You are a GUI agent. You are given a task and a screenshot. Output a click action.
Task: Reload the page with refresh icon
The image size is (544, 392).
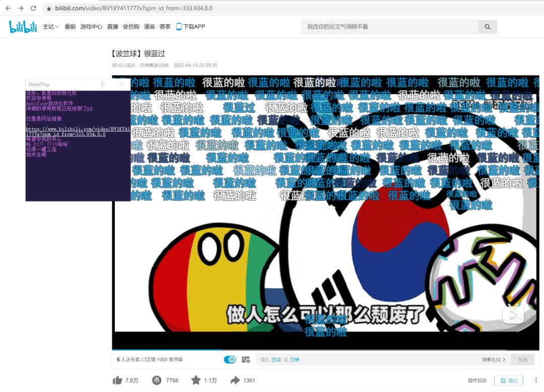coord(33,8)
